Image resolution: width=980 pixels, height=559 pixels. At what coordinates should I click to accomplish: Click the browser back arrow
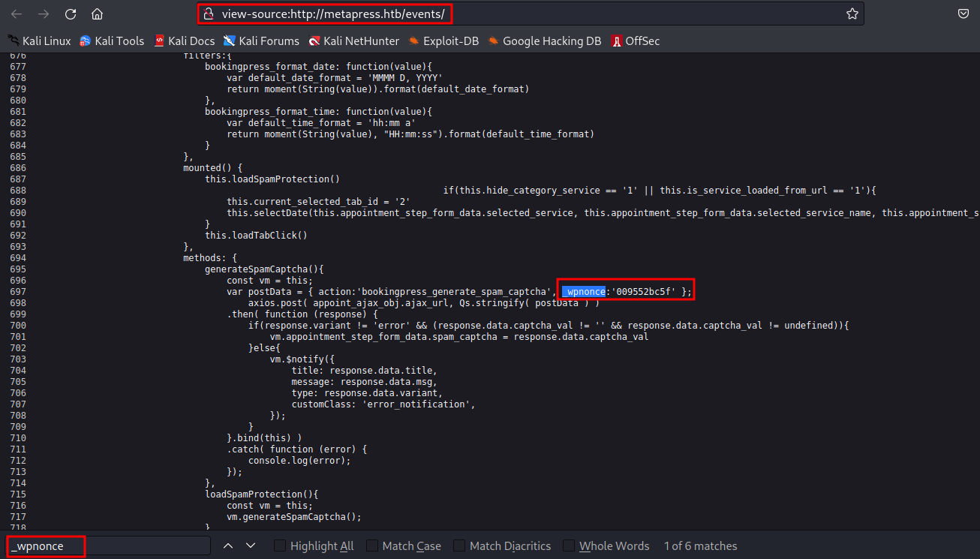pos(17,14)
